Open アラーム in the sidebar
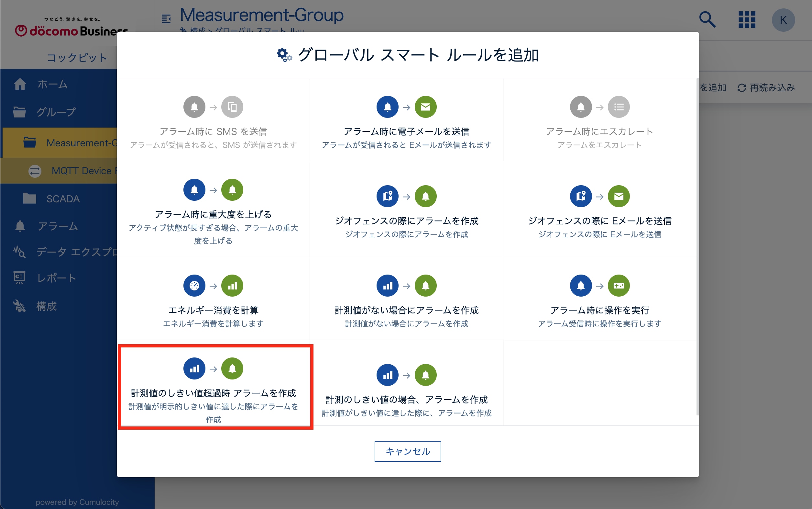The height and width of the screenshot is (509, 812). click(x=46, y=226)
